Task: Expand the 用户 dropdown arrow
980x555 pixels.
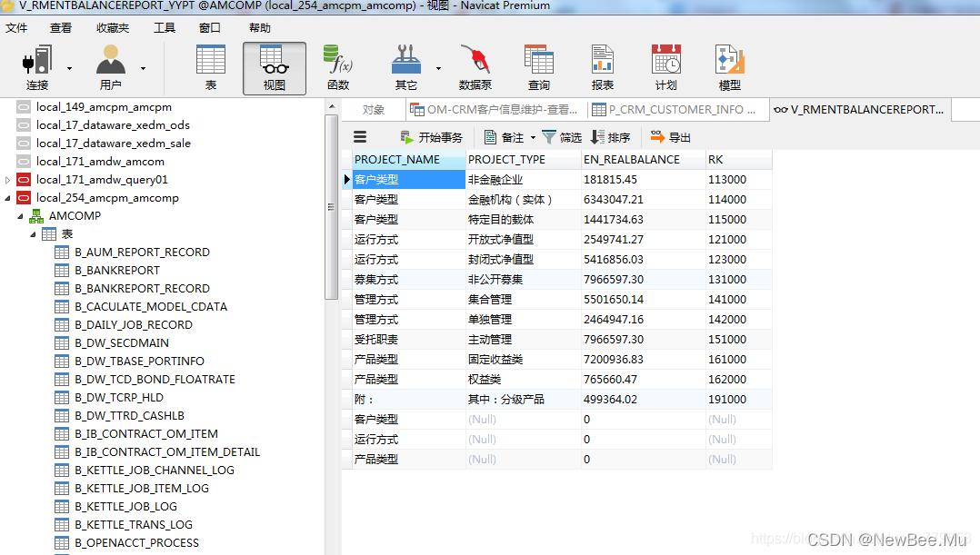Action: click(x=143, y=68)
